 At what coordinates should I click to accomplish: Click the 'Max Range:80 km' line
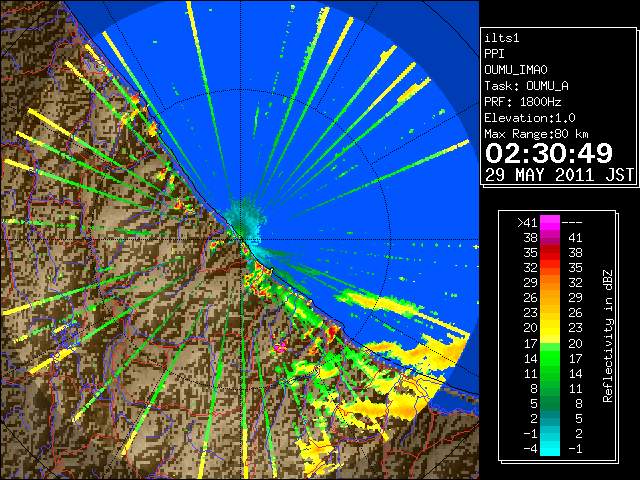pos(537,134)
